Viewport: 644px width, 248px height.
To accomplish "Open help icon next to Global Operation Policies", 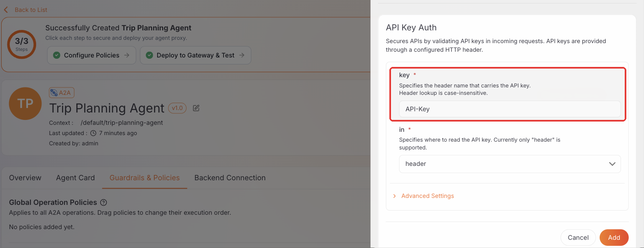I will [x=103, y=202].
